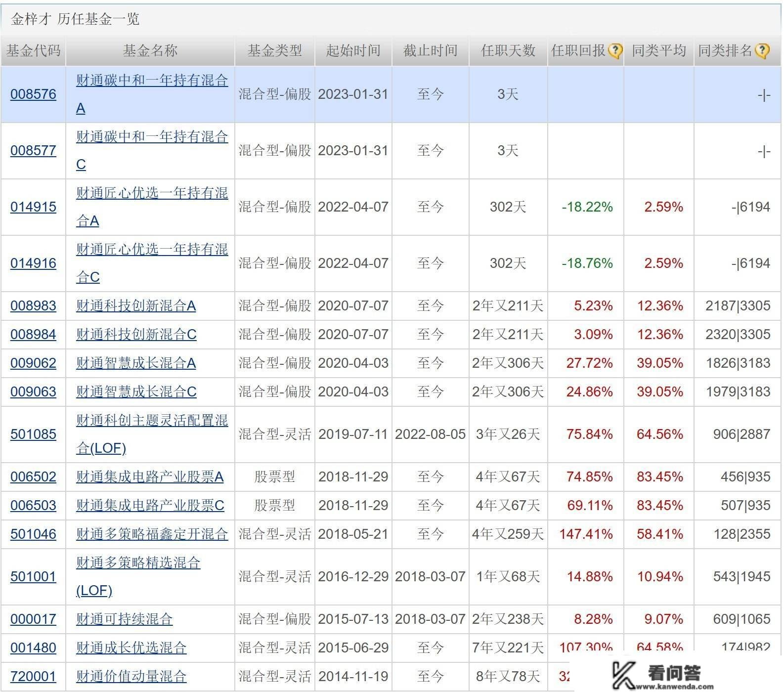Select the 金梓才 历任基金一览 title
This screenshot has height=692, width=784.
click(75, 19)
